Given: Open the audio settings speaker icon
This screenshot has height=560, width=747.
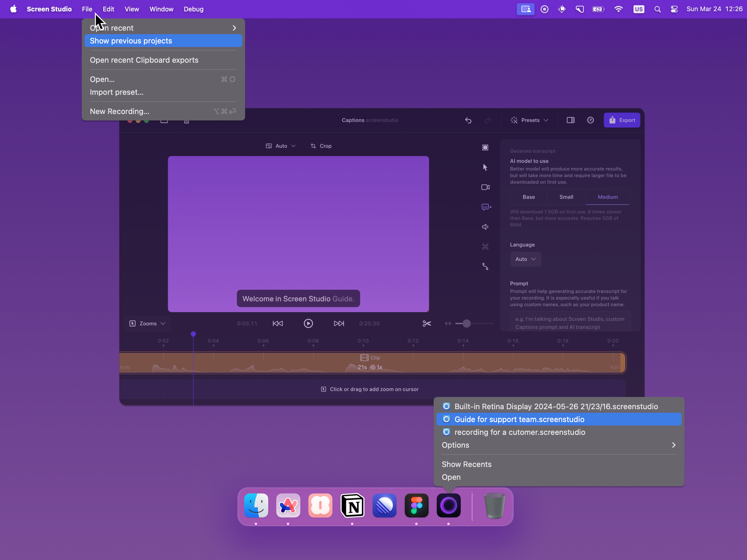Looking at the screenshot, I should [485, 227].
